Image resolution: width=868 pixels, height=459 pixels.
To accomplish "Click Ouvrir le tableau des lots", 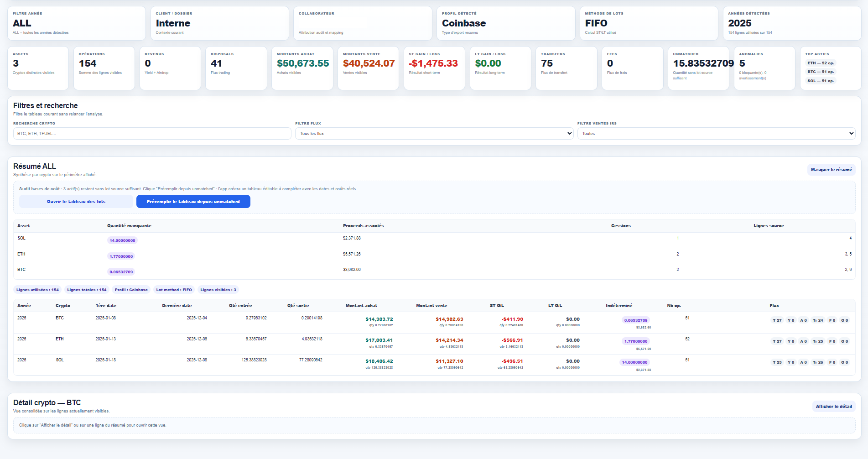I will click(76, 202).
